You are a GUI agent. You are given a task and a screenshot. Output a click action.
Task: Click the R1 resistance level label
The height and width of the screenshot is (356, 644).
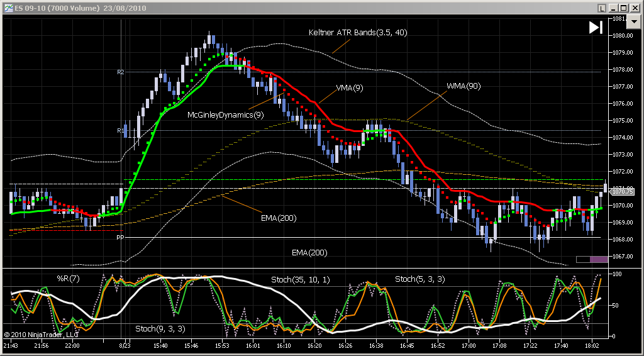120,131
